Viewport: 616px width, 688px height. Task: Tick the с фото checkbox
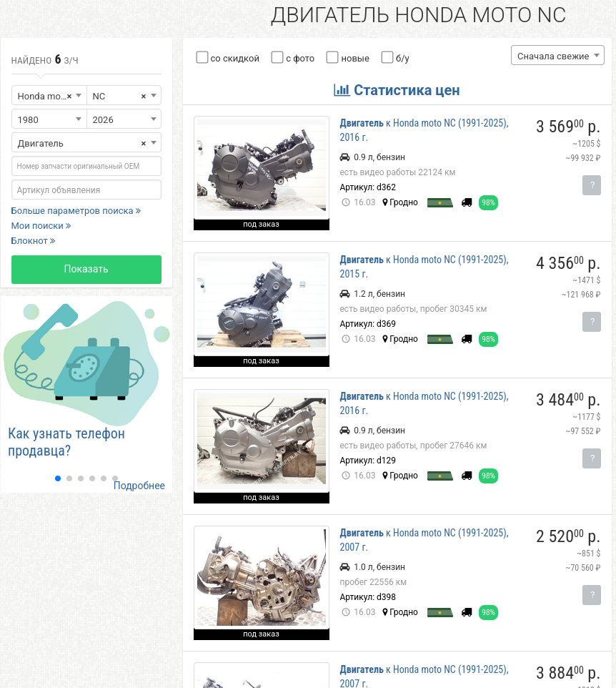277,57
